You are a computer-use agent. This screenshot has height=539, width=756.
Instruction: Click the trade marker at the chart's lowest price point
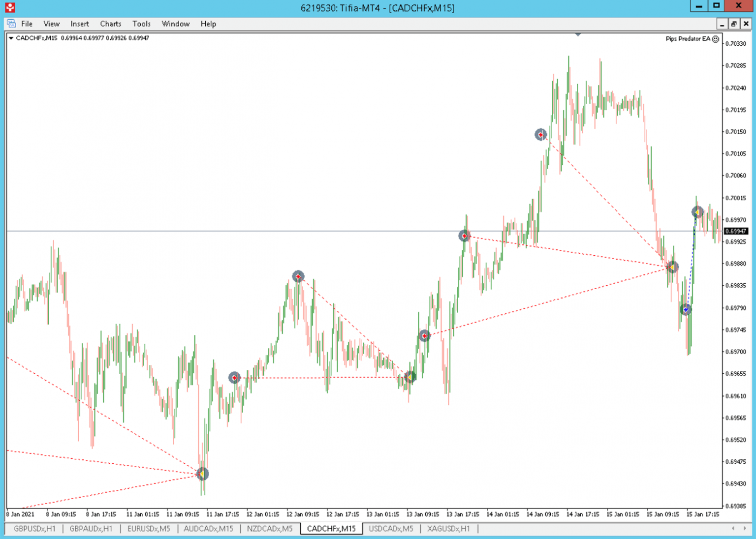pyautogui.click(x=202, y=474)
